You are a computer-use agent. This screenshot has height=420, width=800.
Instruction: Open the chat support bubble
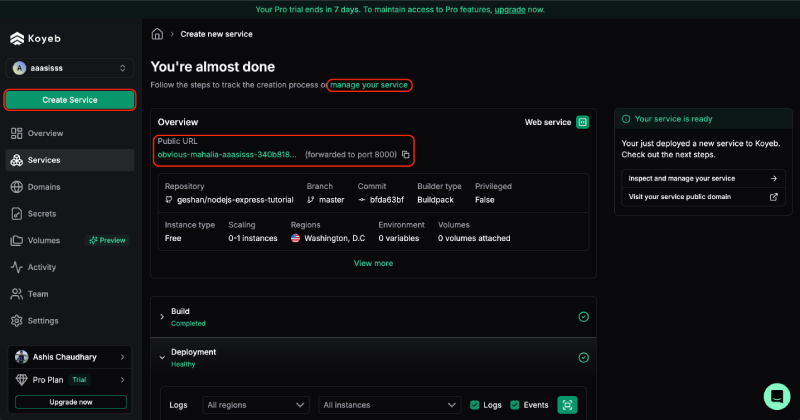776,395
